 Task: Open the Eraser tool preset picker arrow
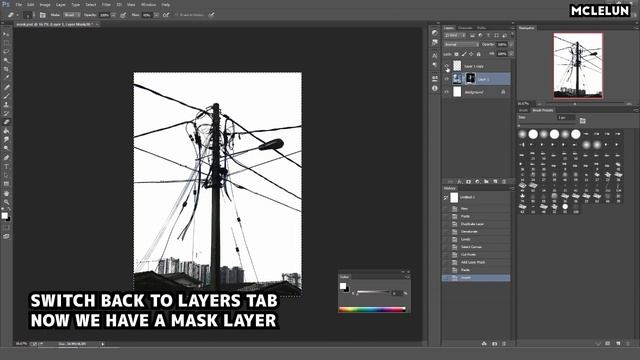[18, 15]
